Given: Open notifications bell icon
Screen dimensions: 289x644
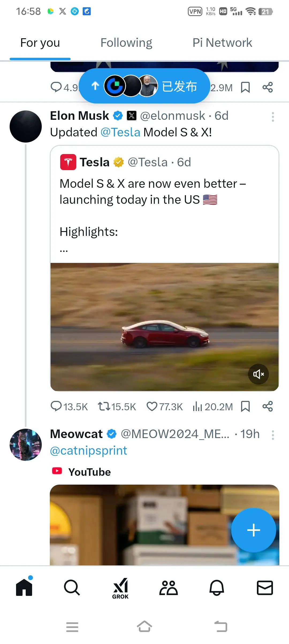Looking at the screenshot, I should (217, 588).
